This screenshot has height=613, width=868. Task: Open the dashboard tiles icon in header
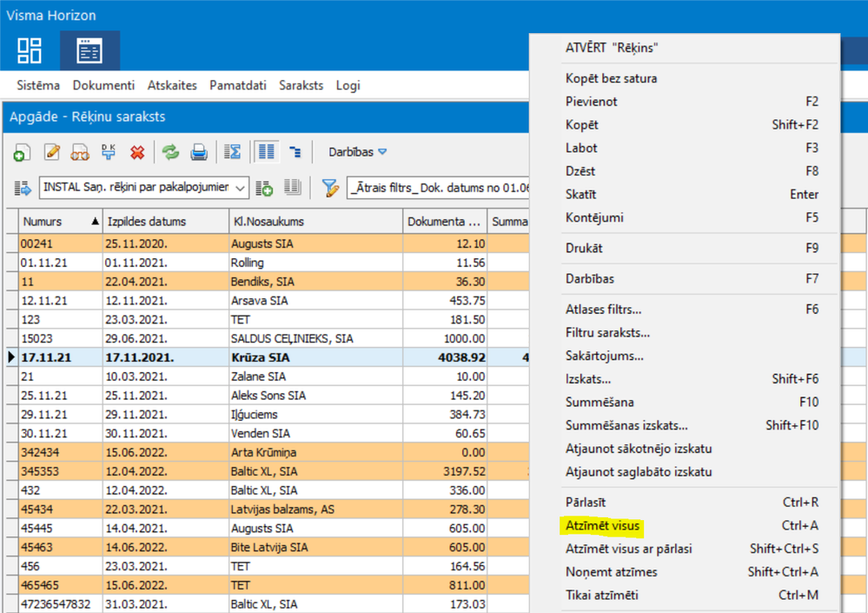[30, 51]
